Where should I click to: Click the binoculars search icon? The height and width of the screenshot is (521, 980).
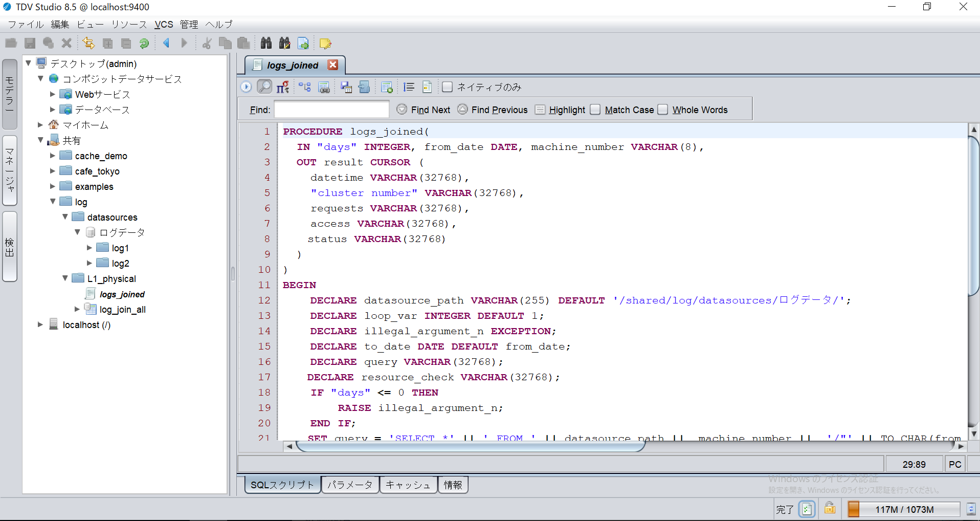point(266,44)
